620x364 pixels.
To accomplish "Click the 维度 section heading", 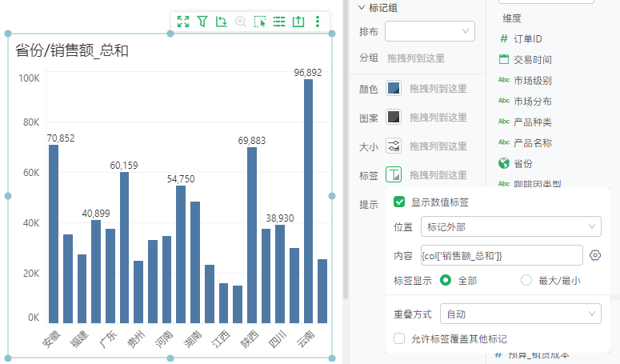I will 512,18.
